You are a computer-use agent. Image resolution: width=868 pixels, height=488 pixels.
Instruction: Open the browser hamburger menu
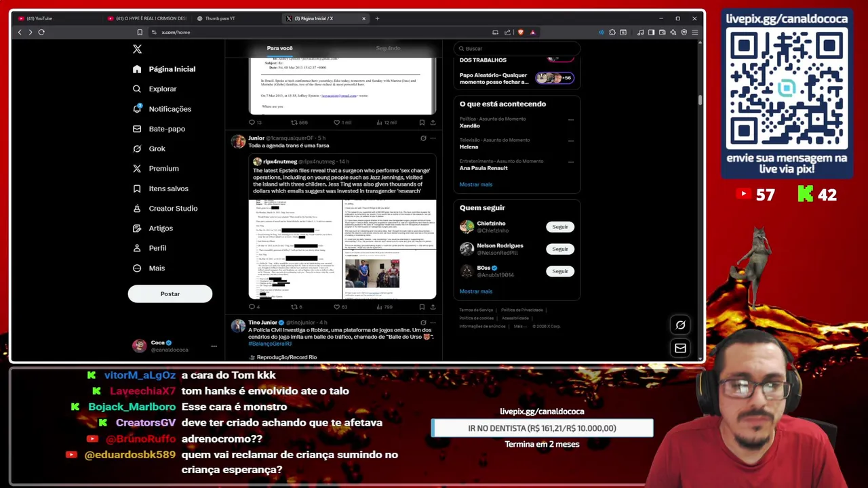click(x=695, y=32)
